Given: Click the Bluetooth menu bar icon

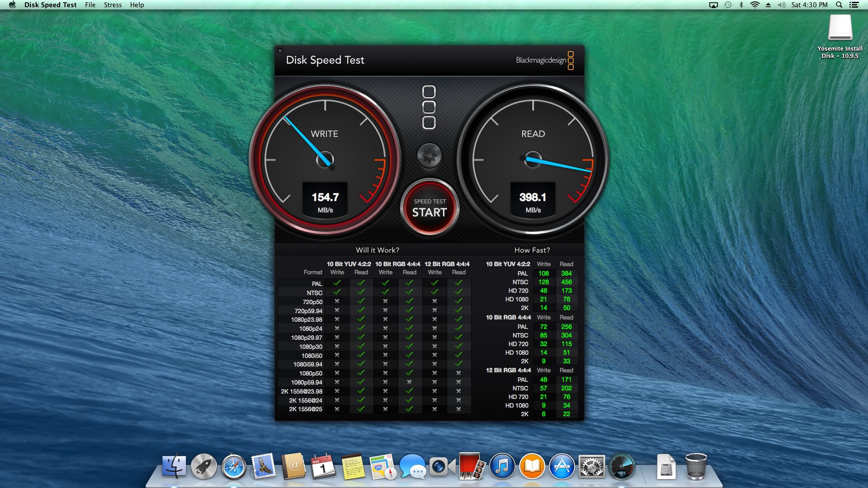Looking at the screenshot, I should point(741,5).
